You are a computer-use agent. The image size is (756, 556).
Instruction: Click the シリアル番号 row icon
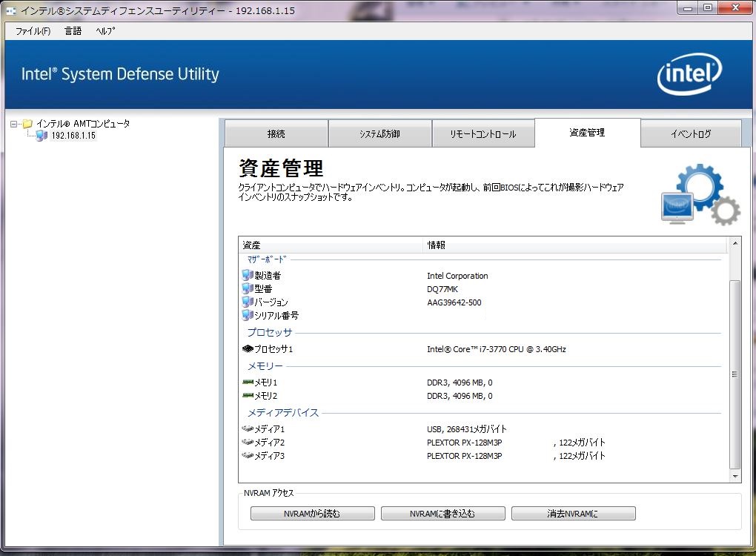tap(248, 315)
